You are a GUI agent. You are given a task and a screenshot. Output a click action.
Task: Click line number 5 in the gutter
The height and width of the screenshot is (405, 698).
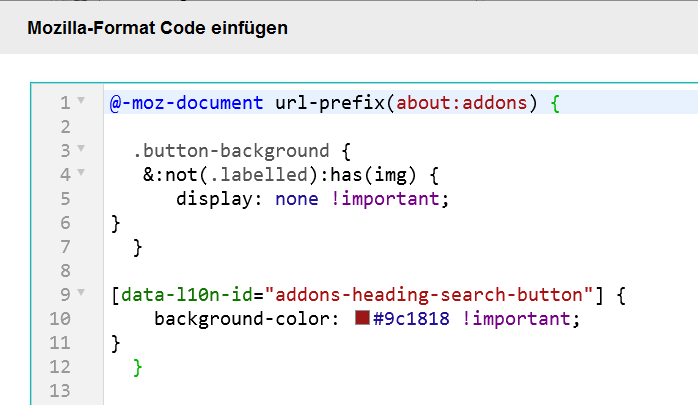coord(65,198)
